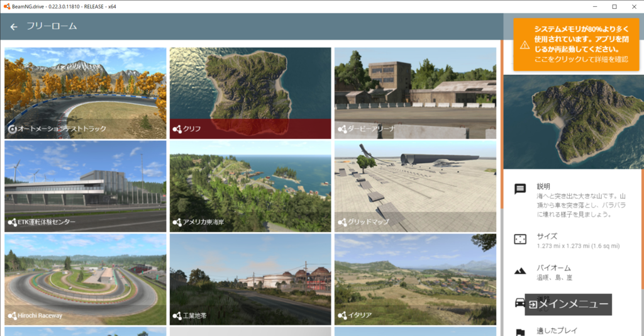The image size is (644, 336).
Task: Click the large クリフ preview image in details panel
Action: (574, 122)
